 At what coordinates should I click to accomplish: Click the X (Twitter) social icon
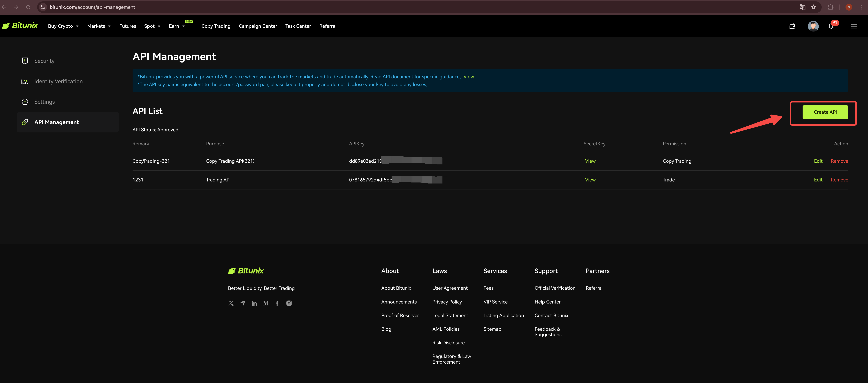pyautogui.click(x=231, y=303)
